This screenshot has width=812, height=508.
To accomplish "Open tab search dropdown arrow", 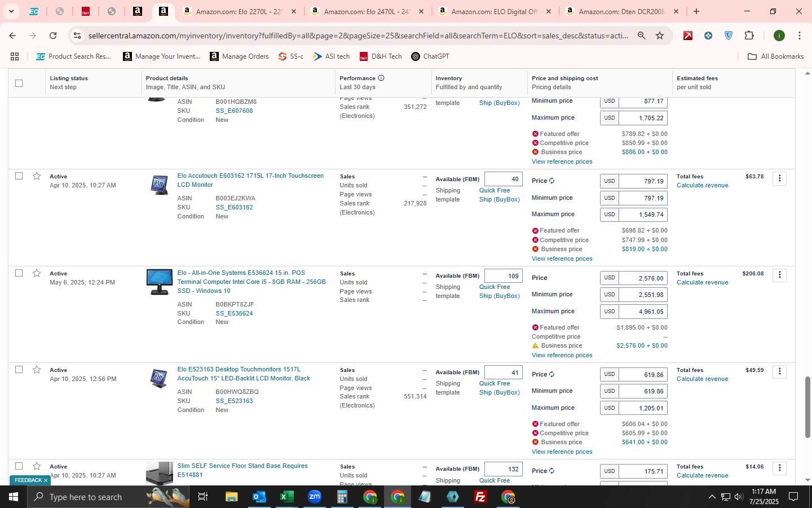I will (11, 11).
